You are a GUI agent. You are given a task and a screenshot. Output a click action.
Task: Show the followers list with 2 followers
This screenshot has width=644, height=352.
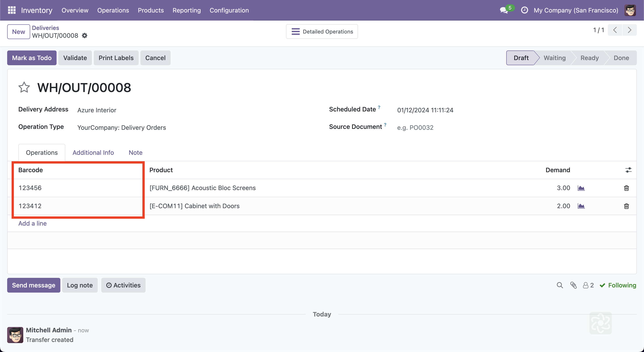pos(588,285)
